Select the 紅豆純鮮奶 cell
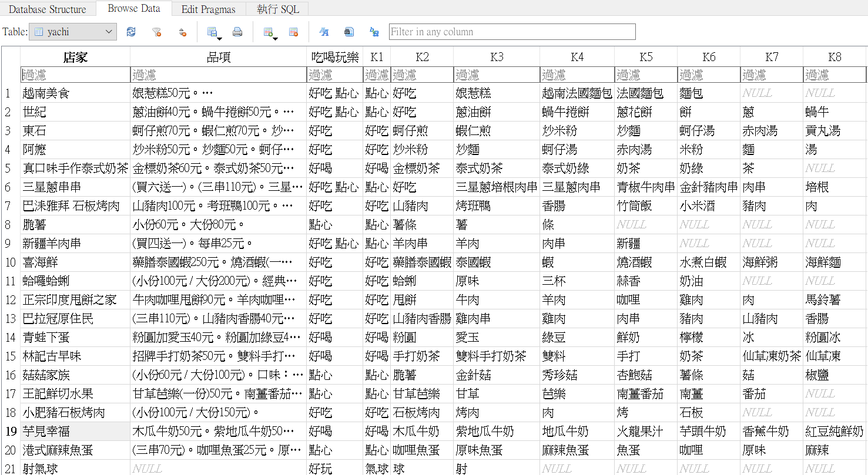The image size is (868, 475). 835,432
